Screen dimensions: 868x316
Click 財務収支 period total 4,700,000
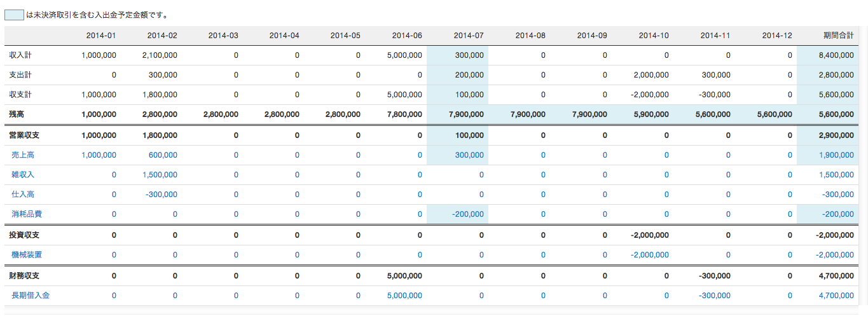click(836, 276)
